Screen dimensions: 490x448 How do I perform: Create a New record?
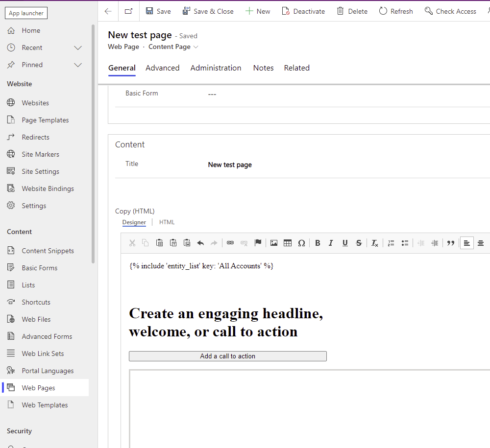point(258,11)
